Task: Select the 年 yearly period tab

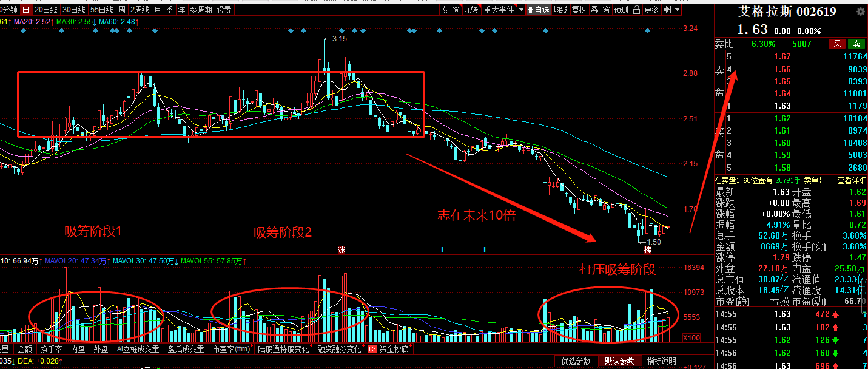Action: pos(181,10)
